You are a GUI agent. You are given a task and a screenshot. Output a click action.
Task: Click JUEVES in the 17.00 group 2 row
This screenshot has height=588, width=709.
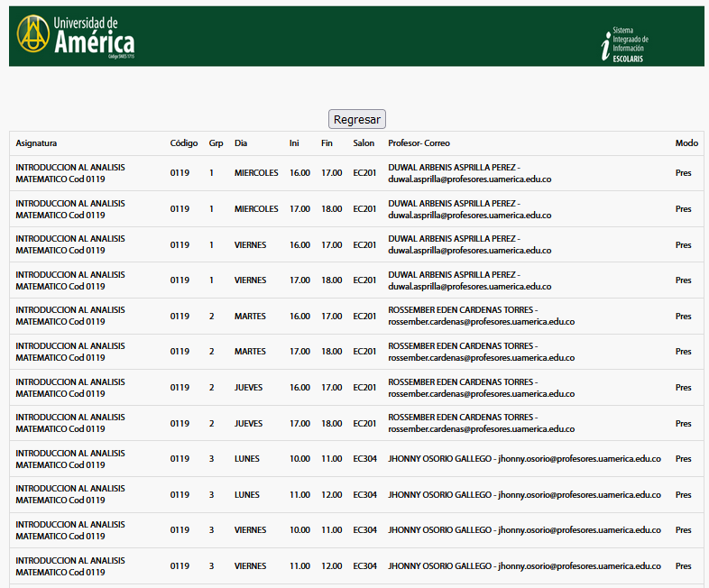coord(248,424)
